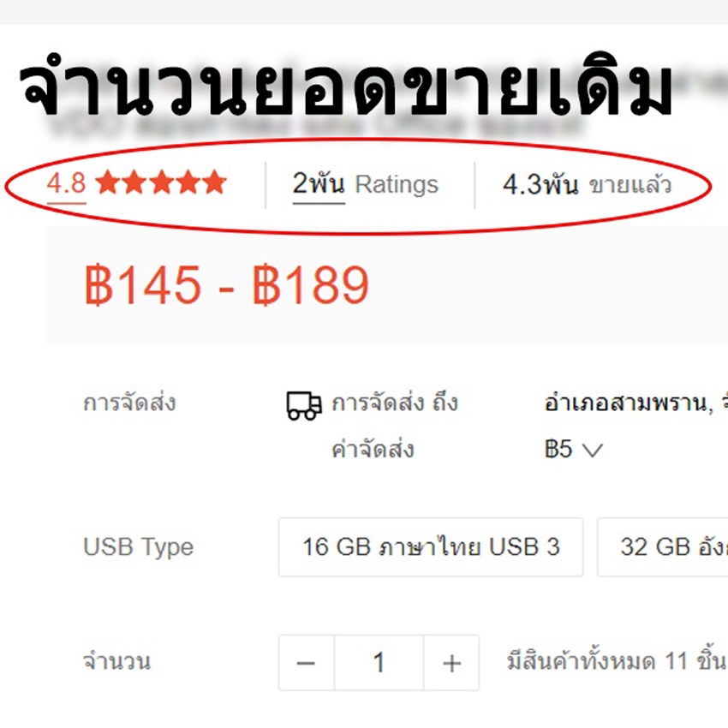Click the 4.3พัน ขายแล้ว sold count

(587, 185)
